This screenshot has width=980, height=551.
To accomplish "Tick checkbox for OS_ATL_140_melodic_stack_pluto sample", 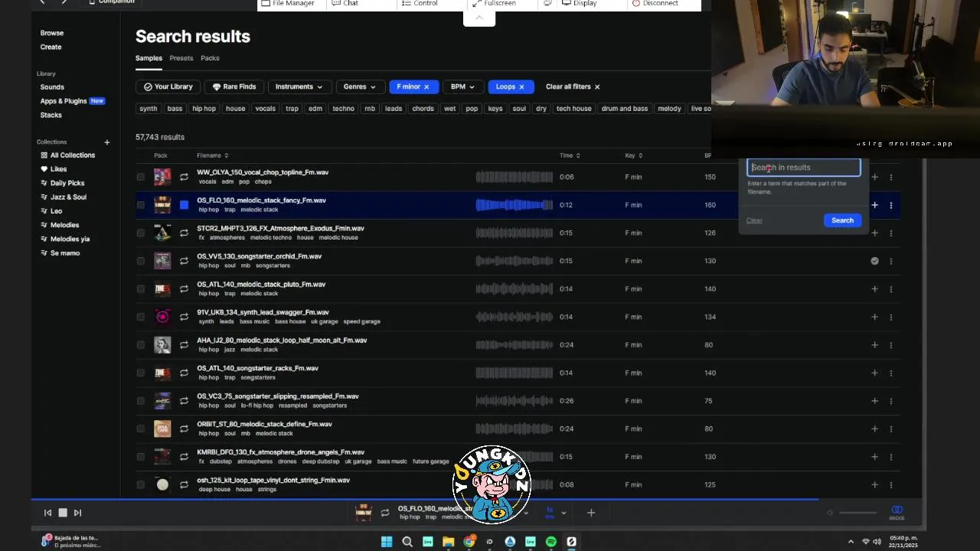I will [141, 289].
